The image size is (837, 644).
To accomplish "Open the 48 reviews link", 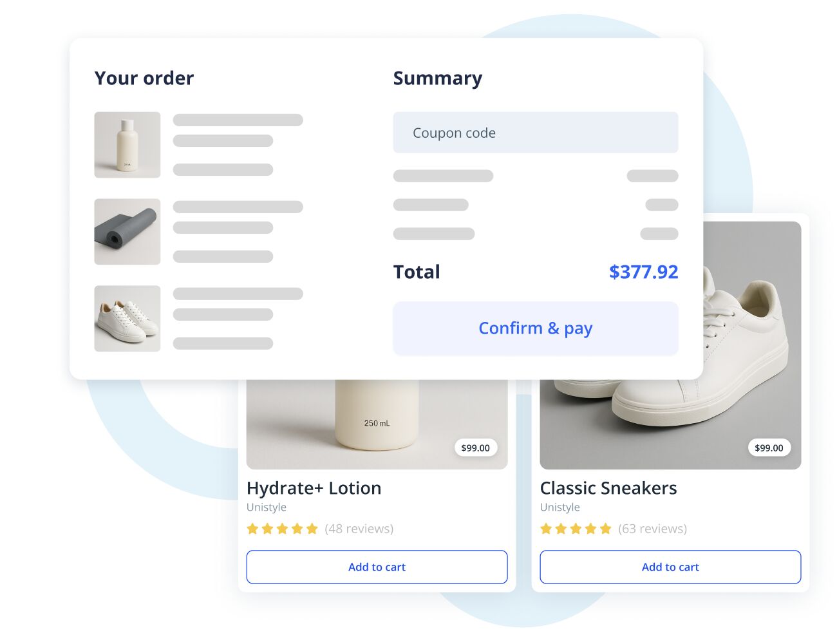I will 359,529.
